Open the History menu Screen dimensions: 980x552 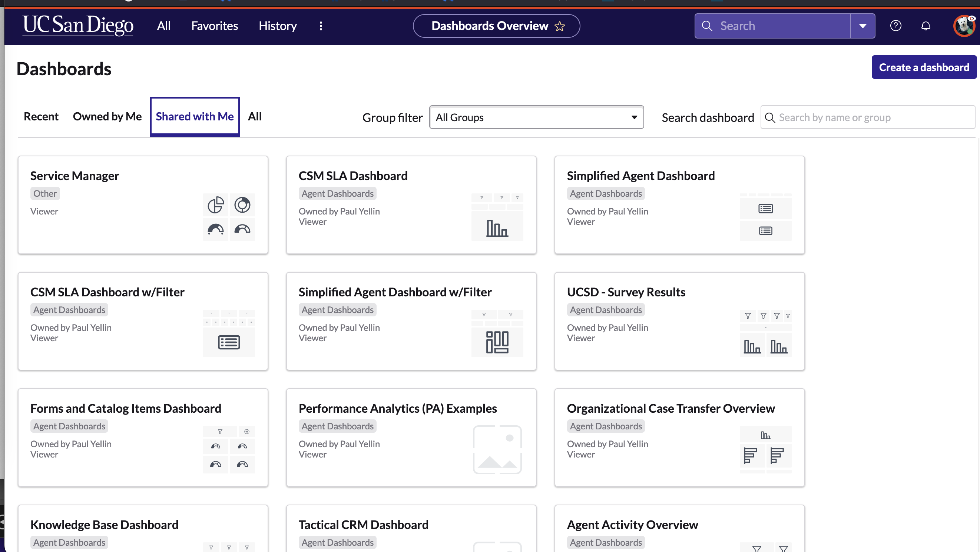tap(277, 26)
